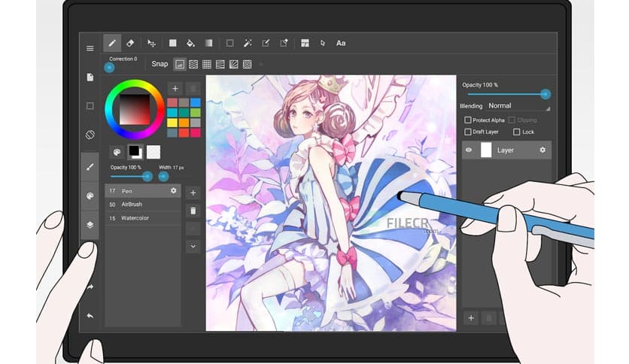Add a color swatch with plus button
The width and height of the screenshot is (629, 364).
tap(175, 88)
